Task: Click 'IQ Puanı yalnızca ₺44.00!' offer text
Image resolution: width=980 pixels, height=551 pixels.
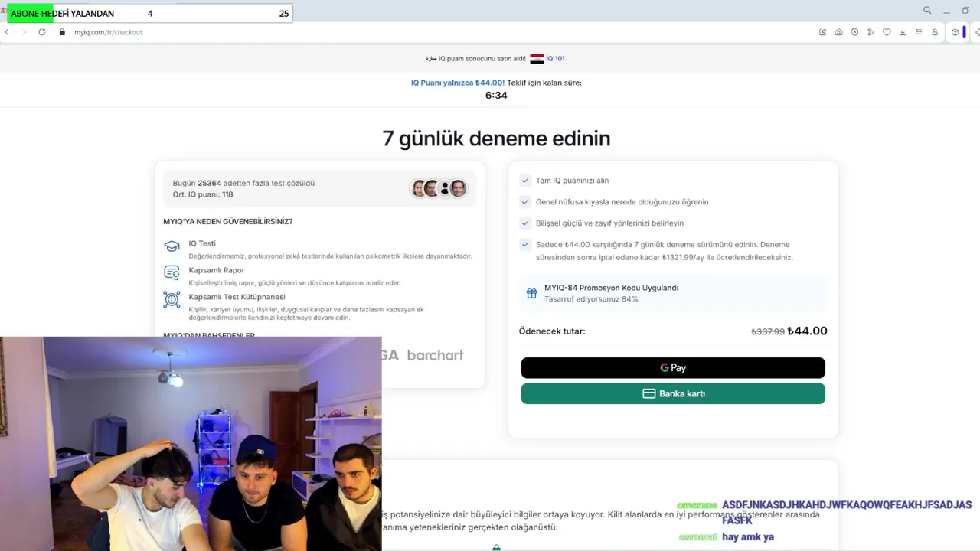Action: pyautogui.click(x=458, y=83)
